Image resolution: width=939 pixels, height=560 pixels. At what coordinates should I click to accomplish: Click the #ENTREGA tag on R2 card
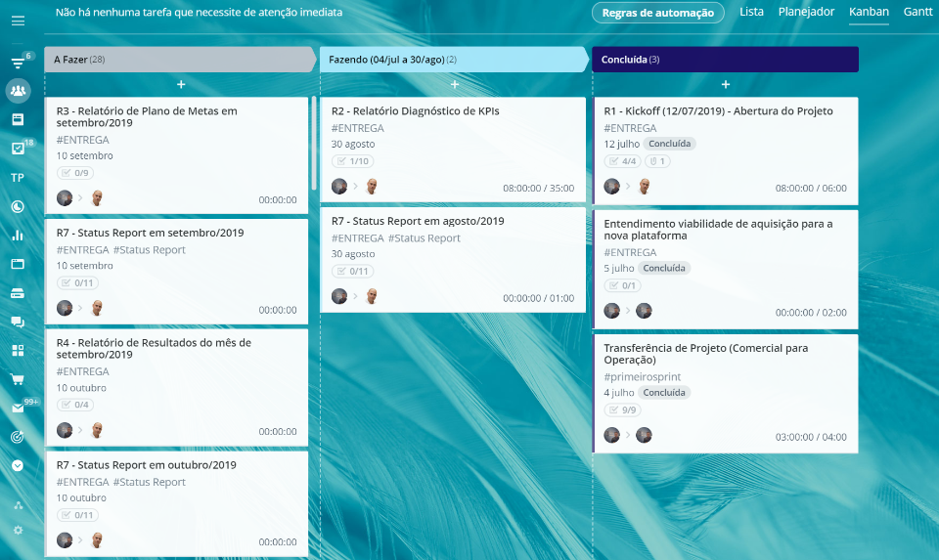click(x=358, y=128)
